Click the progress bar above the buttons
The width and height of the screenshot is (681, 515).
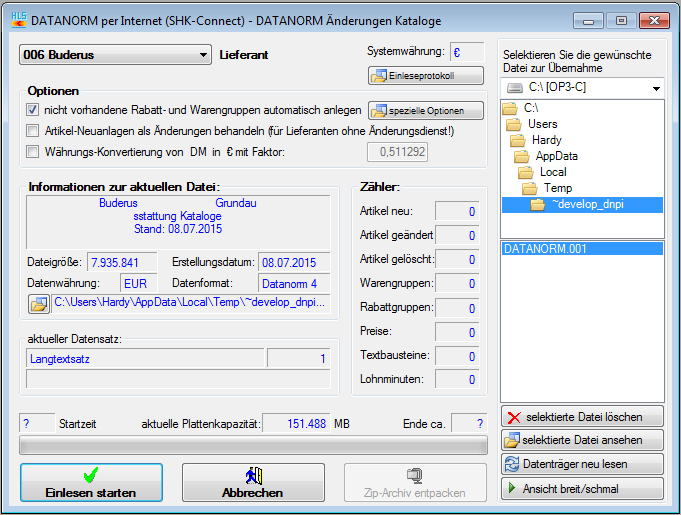click(x=255, y=446)
